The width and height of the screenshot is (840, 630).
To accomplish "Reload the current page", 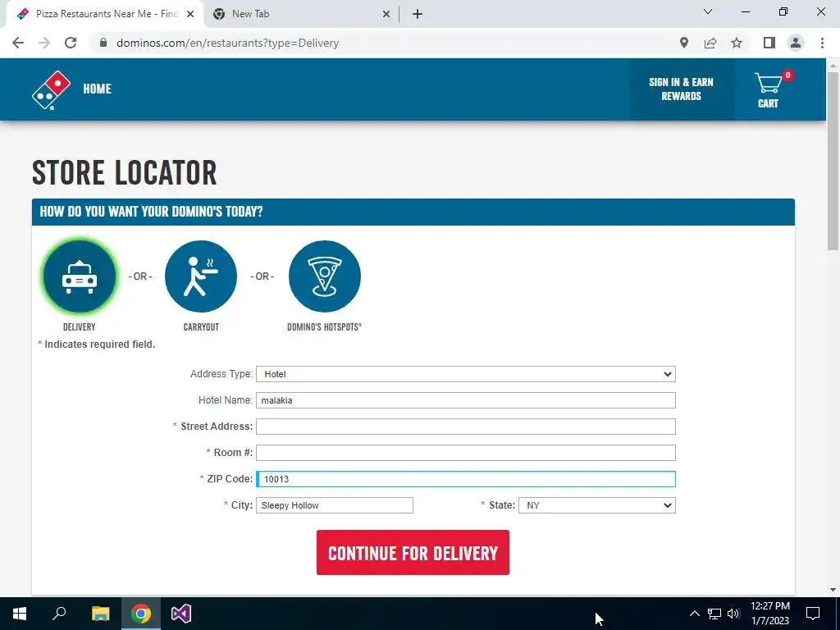I will tap(71, 43).
